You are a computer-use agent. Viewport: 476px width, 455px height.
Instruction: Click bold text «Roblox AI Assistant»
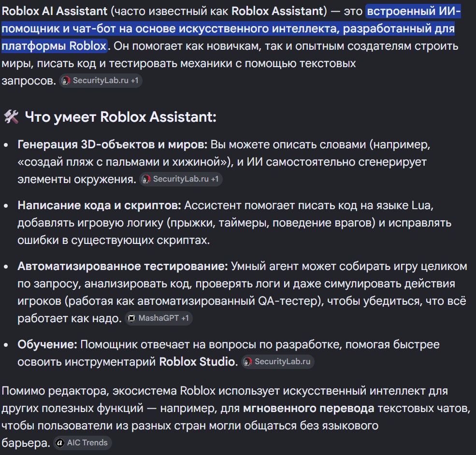54,11
